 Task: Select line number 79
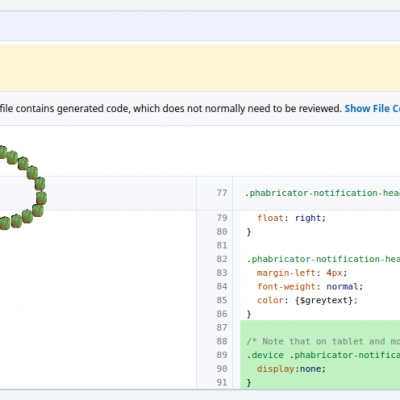(x=222, y=218)
